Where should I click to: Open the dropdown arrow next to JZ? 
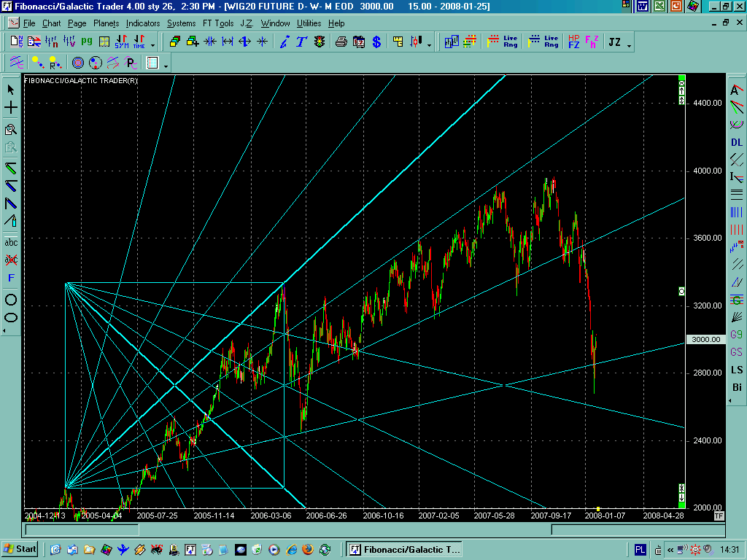pos(629,45)
